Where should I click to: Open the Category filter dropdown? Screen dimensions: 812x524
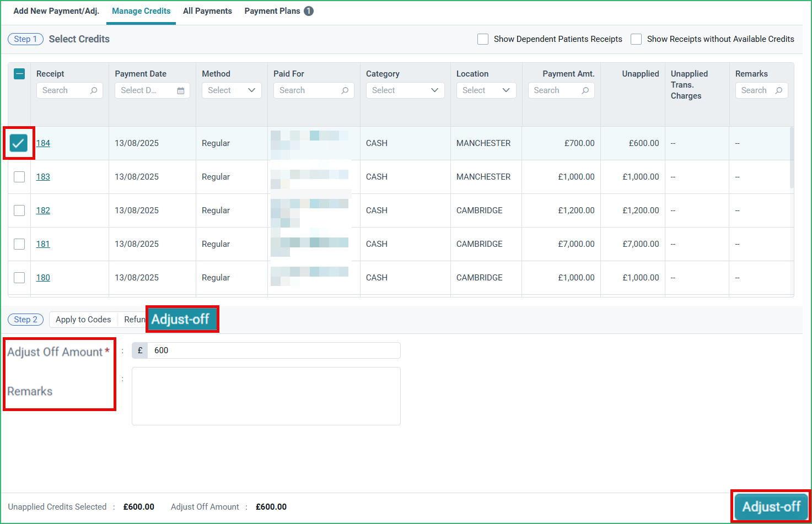(405, 90)
